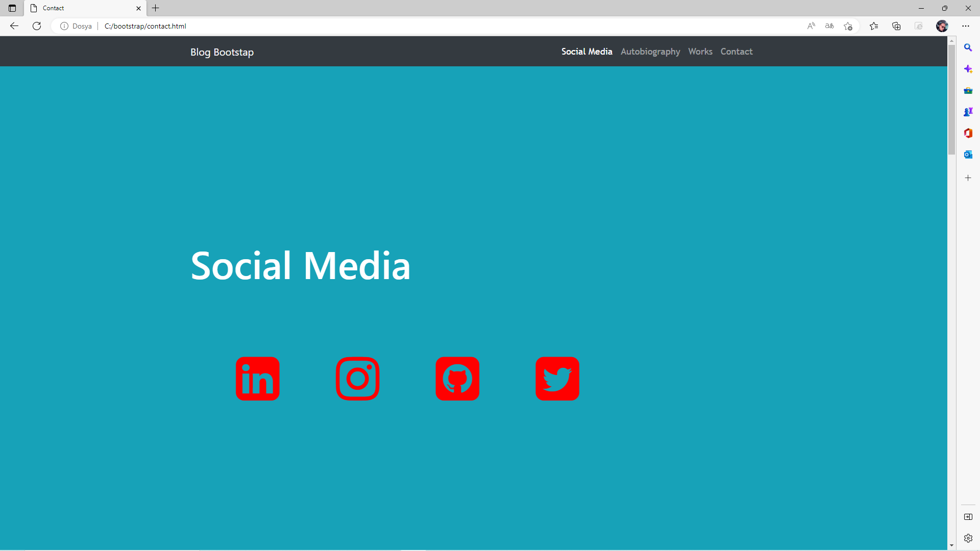Screen dimensions: 980x551
Task: Open sidebar settings gear
Action: (968, 538)
